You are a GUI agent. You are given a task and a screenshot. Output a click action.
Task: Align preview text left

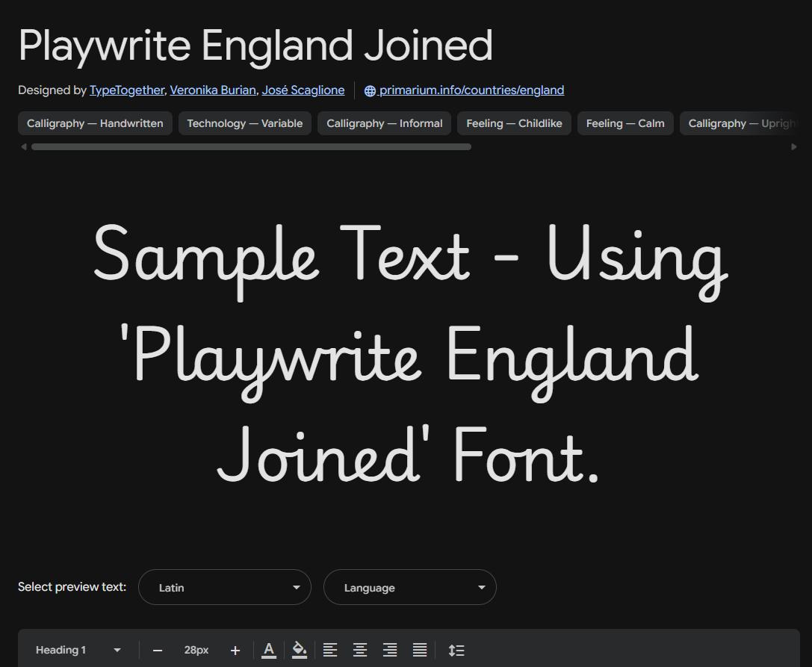click(330, 650)
